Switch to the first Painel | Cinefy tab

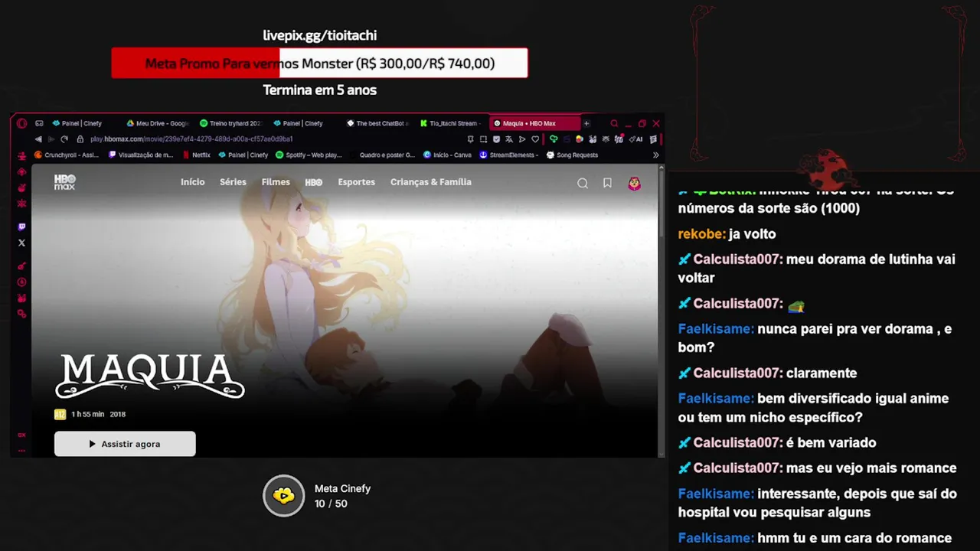(x=81, y=123)
